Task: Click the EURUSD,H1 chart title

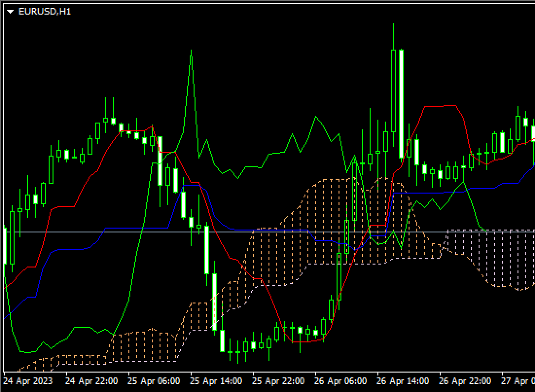Action: coord(45,12)
